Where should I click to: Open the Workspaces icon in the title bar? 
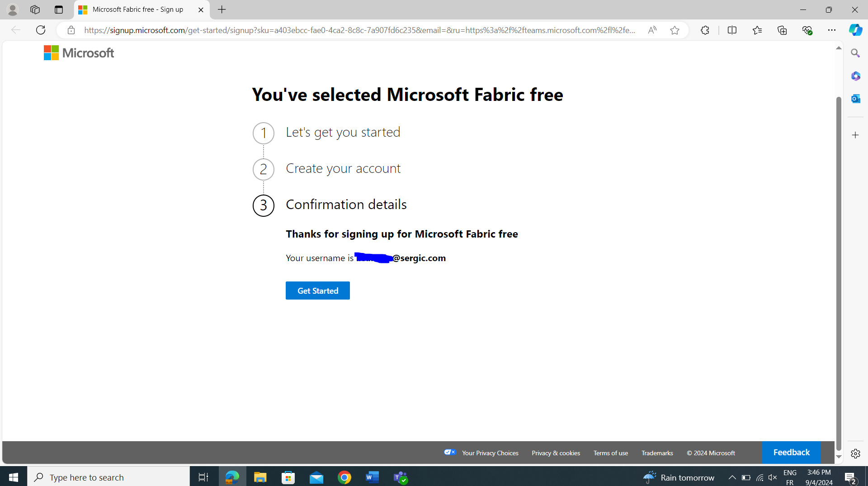tap(35, 10)
